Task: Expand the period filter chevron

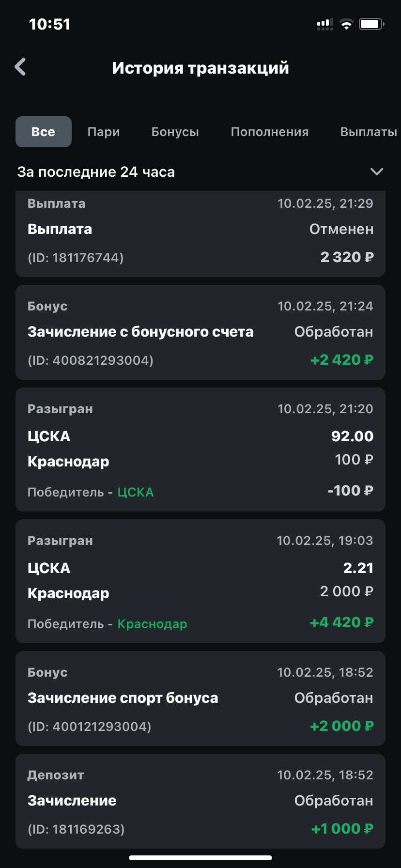Action: click(376, 172)
